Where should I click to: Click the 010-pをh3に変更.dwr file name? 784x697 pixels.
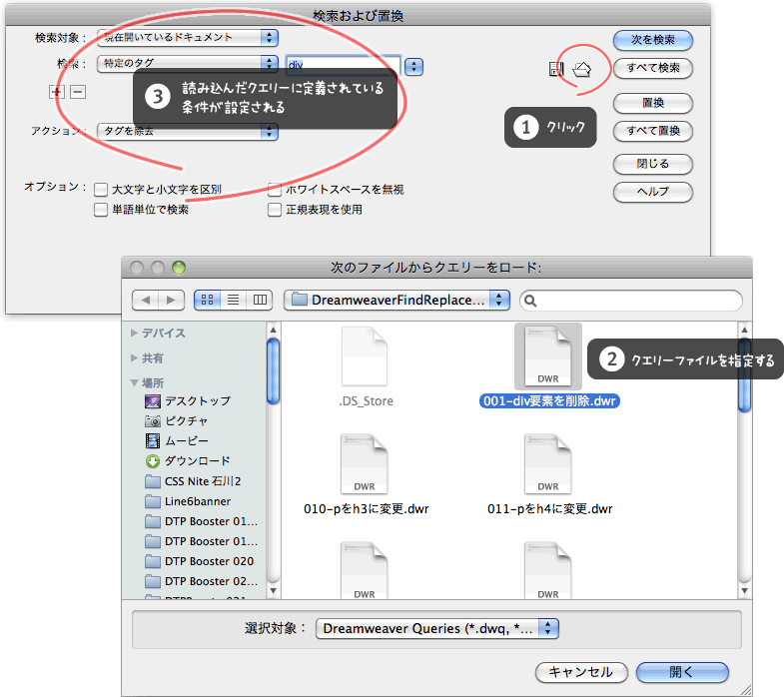(x=366, y=509)
